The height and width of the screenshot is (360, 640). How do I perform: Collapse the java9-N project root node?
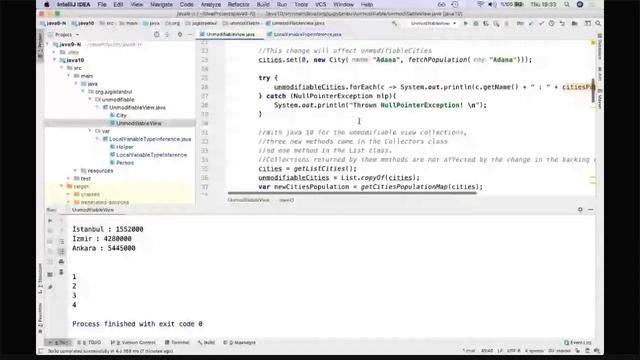pyautogui.click(x=48, y=44)
